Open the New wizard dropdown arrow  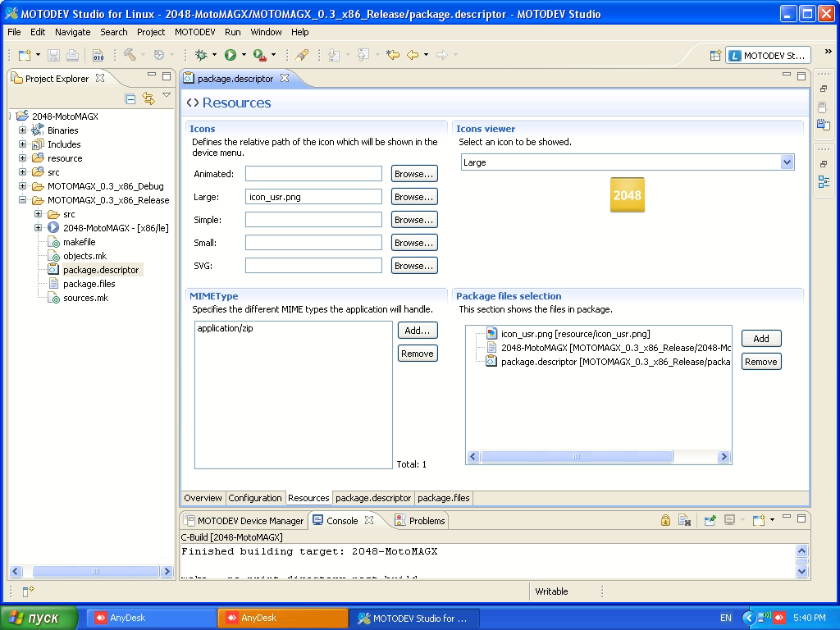pos(38,55)
